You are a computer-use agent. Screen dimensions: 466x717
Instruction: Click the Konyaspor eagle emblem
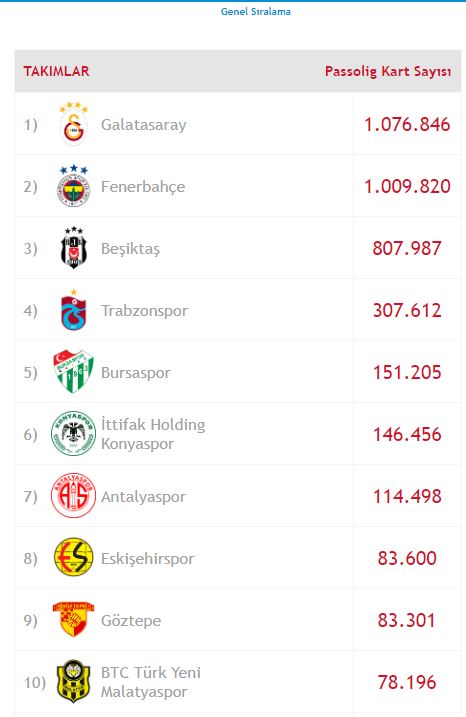73,433
